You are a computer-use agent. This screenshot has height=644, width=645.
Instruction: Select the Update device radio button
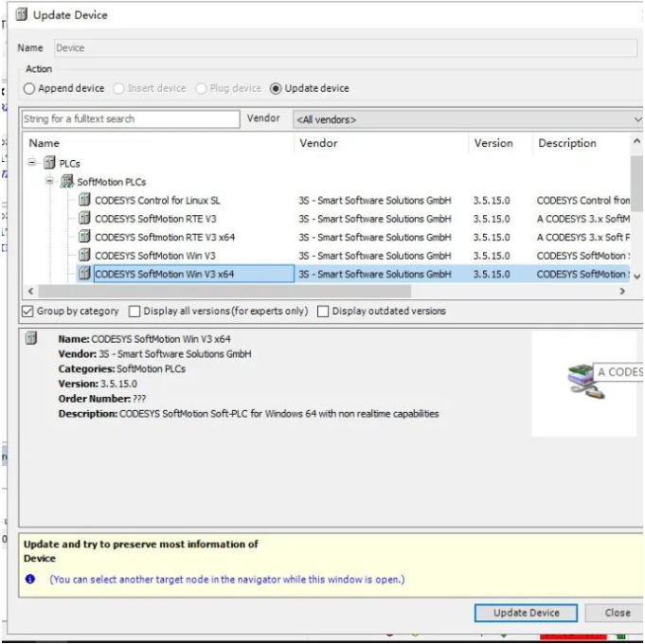(276, 88)
